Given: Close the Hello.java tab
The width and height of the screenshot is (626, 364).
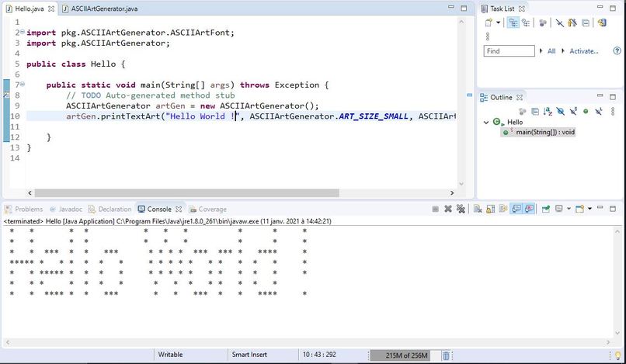Looking at the screenshot, I should [x=51, y=9].
